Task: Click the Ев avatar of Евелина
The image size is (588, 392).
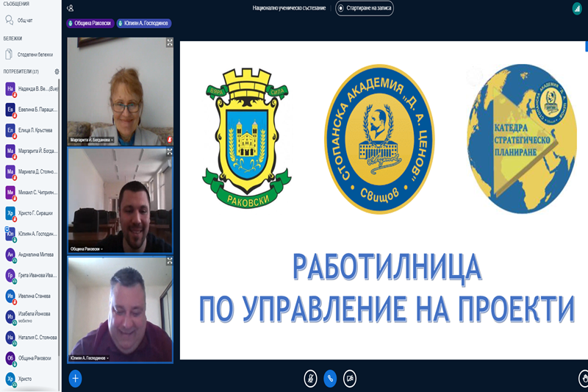Action: (10, 110)
